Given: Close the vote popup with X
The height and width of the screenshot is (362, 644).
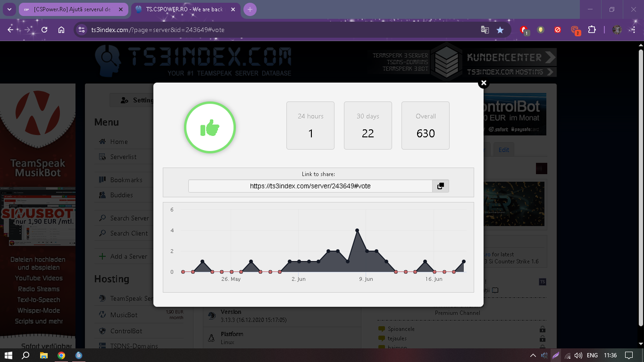Looking at the screenshot, I should tap(484, 83).
